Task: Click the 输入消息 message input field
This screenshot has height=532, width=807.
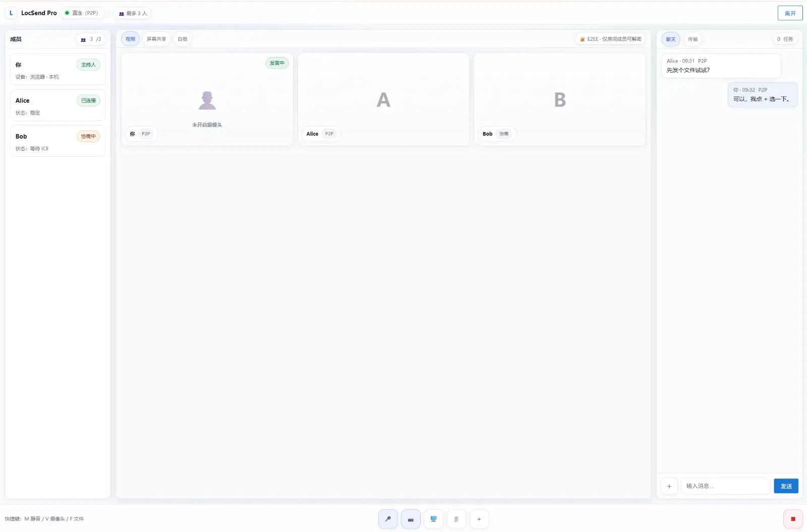Action: (x=725, y=486)
